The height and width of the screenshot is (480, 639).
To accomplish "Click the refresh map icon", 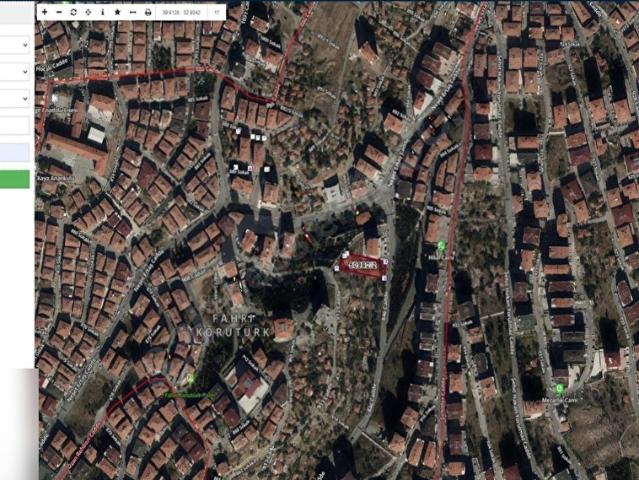I will tap(73, 12).
